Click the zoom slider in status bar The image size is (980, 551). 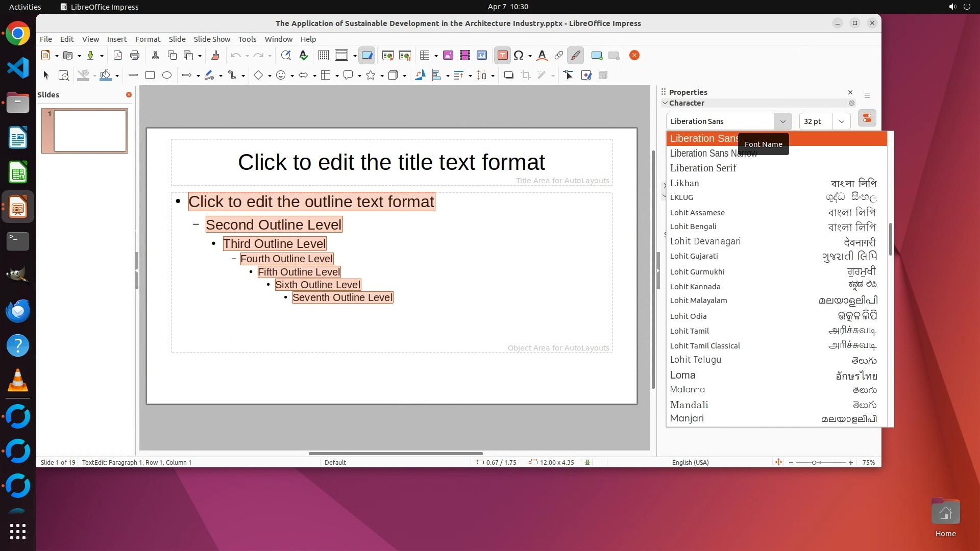[814, 463]
